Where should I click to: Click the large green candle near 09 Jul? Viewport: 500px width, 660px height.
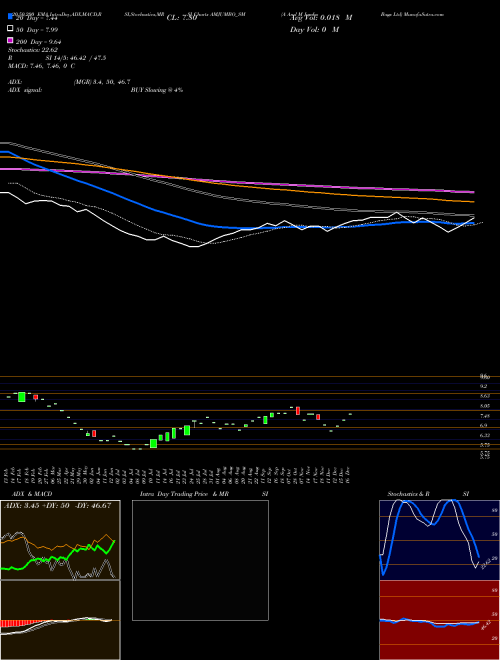[154, 444]
